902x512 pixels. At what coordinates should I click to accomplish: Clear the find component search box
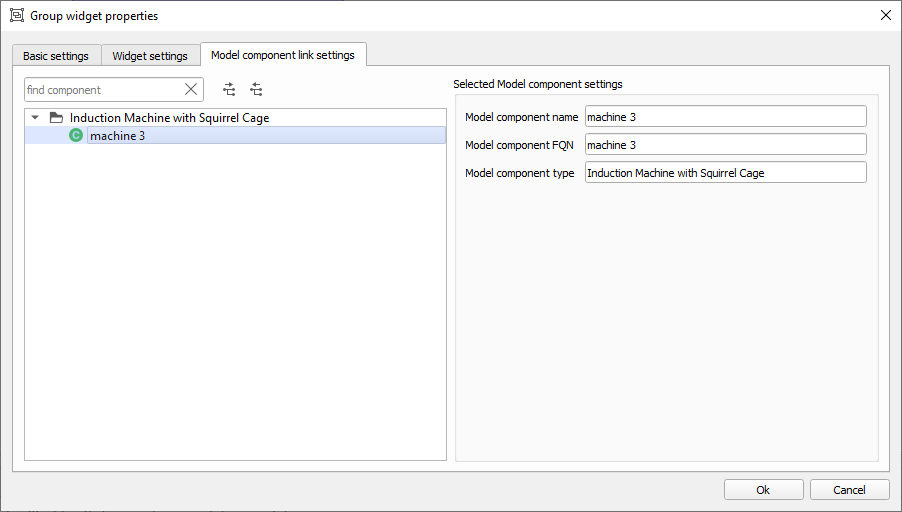pyautogui.click(x=191, y=90)
